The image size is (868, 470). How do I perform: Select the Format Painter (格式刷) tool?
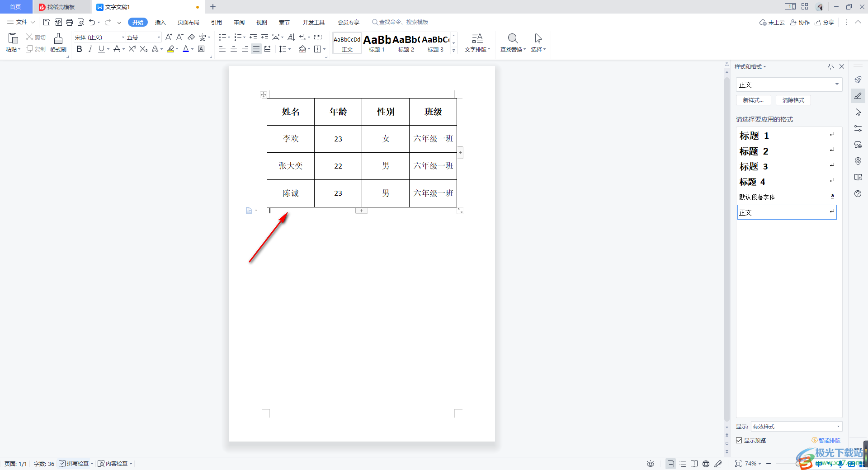pyautogui.click(x=58, y=43)
